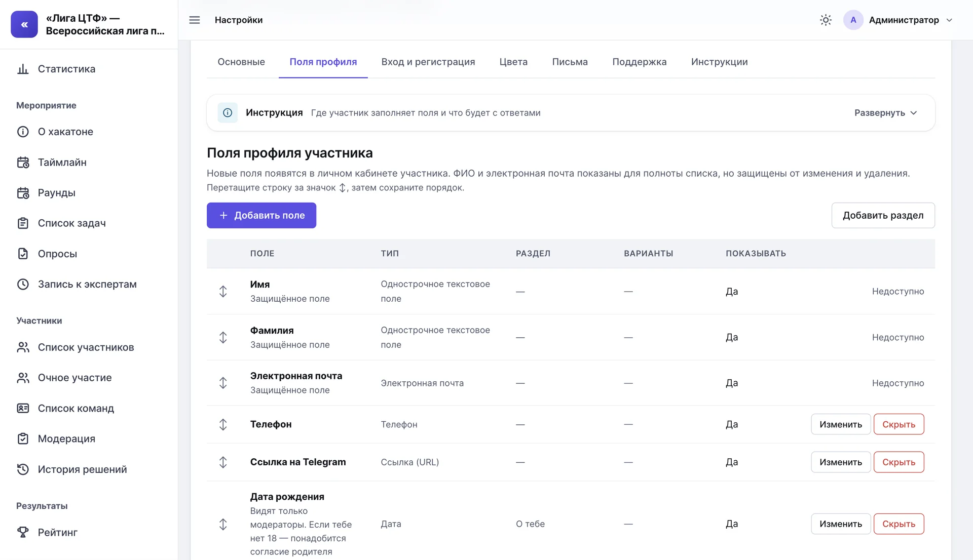Open the Статистика chart icon
Image resolution: width=973 pixels, height=560 pixels.
tap(23, 69)
